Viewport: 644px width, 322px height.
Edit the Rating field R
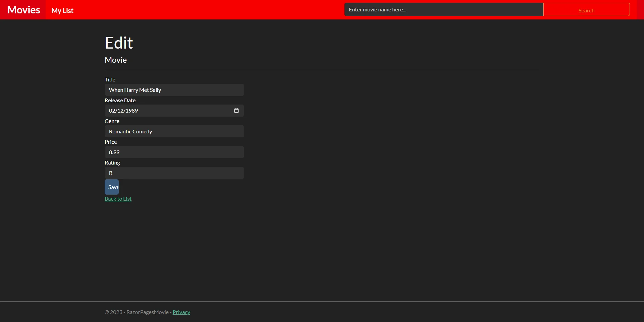click(x=174, y=173)
